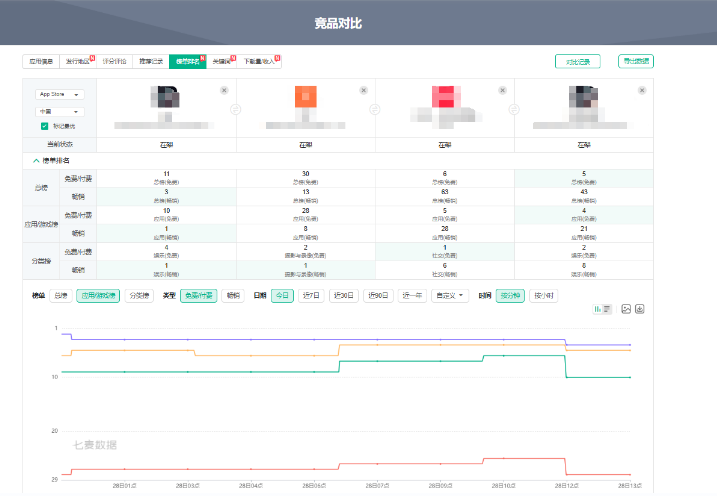Choose 近7日 date range

[310, 296]
